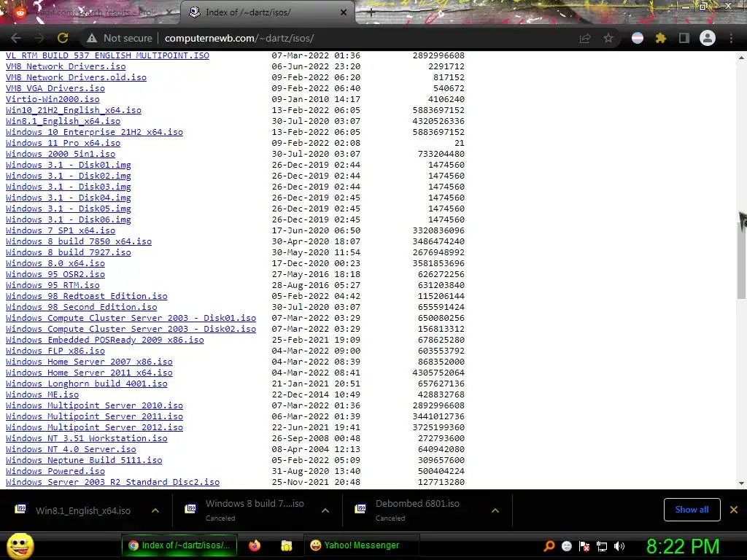Image resolution: width=747 pixels, height=560 pixels.
Task: Select the Index of /~dartz/isos/ tab
Action: (x=267, y=12)
